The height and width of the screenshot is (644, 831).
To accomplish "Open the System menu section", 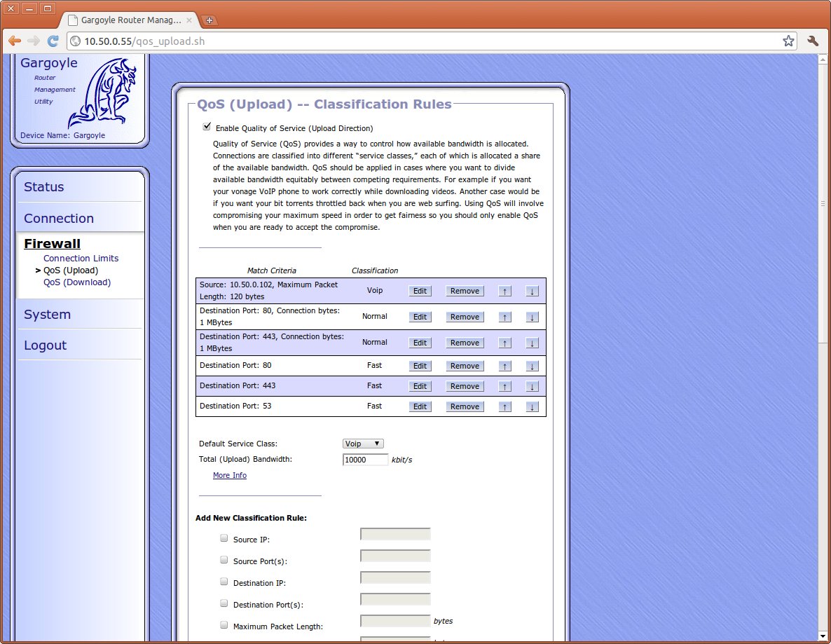I will tap(47, 315).
